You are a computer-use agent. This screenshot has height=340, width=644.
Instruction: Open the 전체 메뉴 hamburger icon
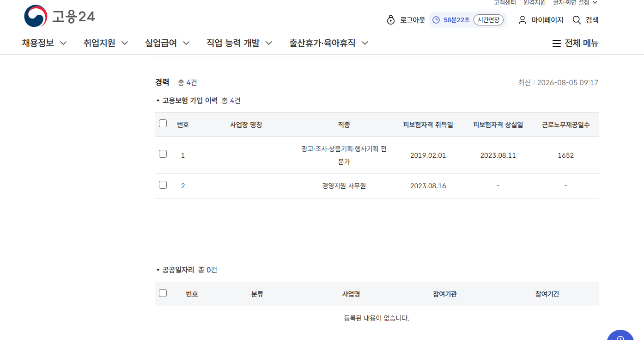pyautogui.click(x=557, y=43)
